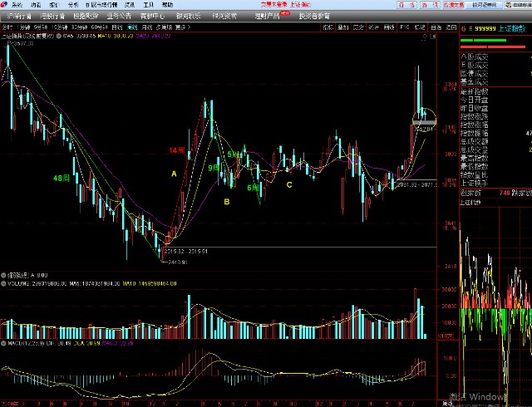
Task: Select the 60分钟 period
Action: pos(100,27)
